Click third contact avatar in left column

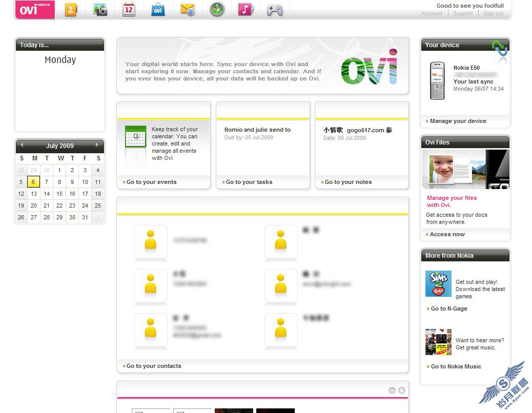point(151,329)
